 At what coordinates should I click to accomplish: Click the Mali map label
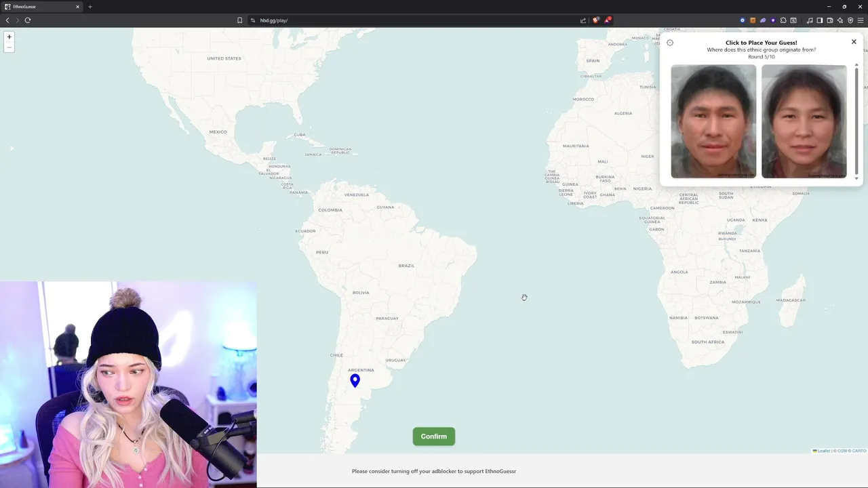[603, 162]
